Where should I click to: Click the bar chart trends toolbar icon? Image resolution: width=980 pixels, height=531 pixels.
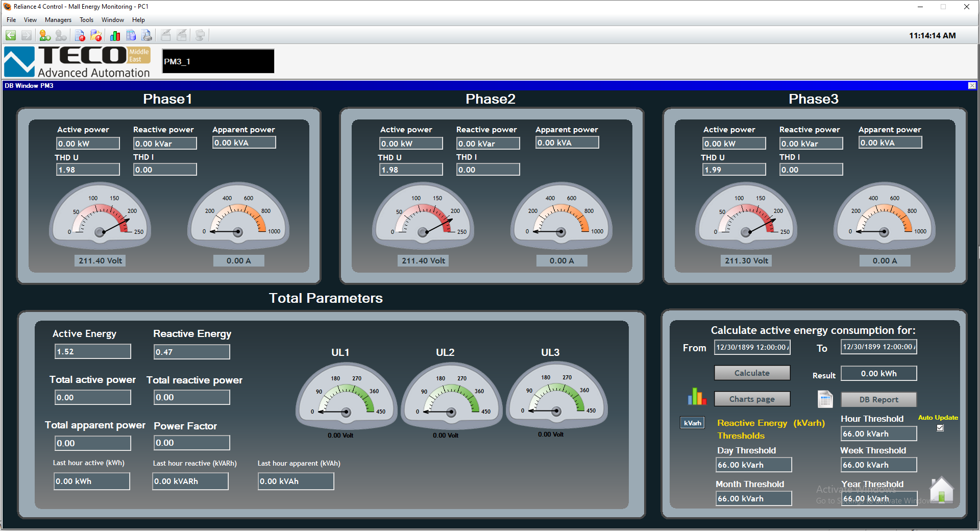[x=115, y=35]
